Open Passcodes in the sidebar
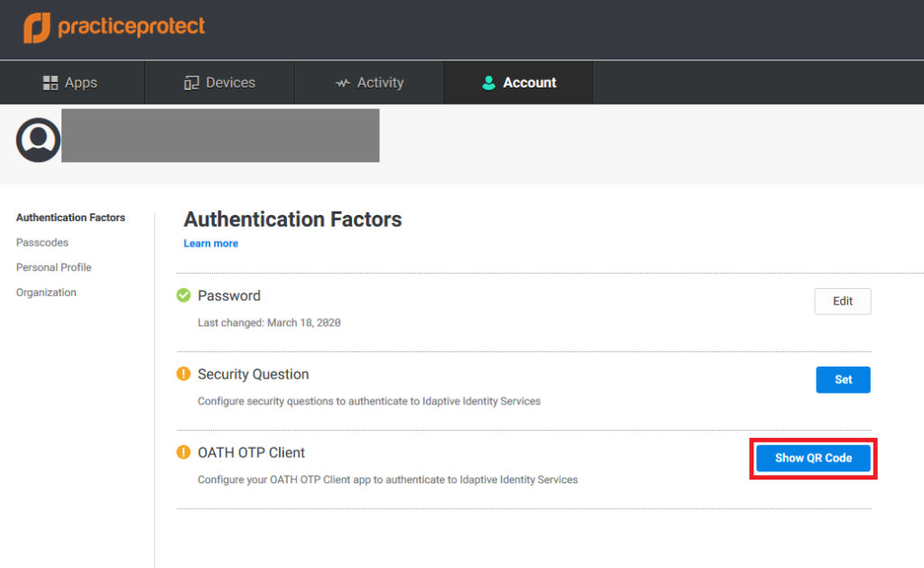 42,242
